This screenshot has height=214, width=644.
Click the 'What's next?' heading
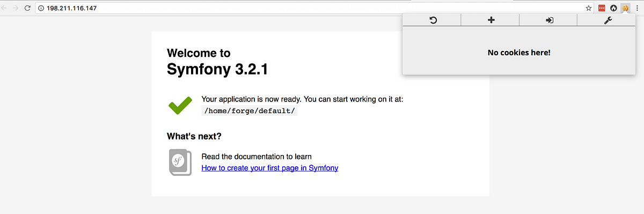194,136
